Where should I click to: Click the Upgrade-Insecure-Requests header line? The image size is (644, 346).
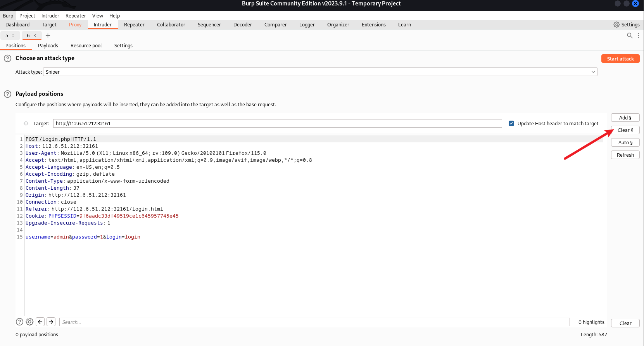pos(68,223)
